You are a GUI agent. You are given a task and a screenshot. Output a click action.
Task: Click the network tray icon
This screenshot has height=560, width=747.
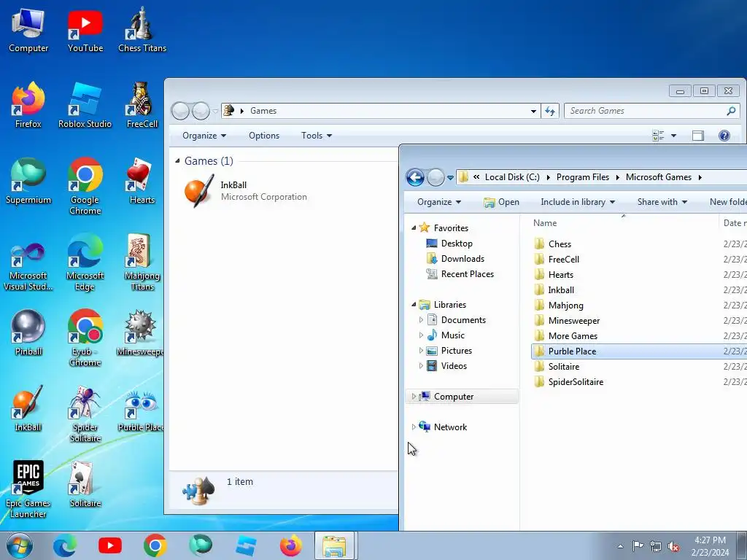656,546
